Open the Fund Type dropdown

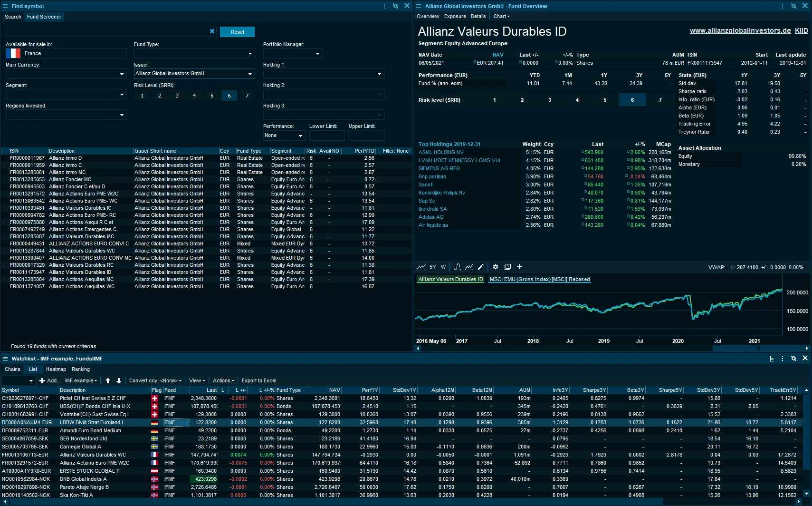point(194,53)
